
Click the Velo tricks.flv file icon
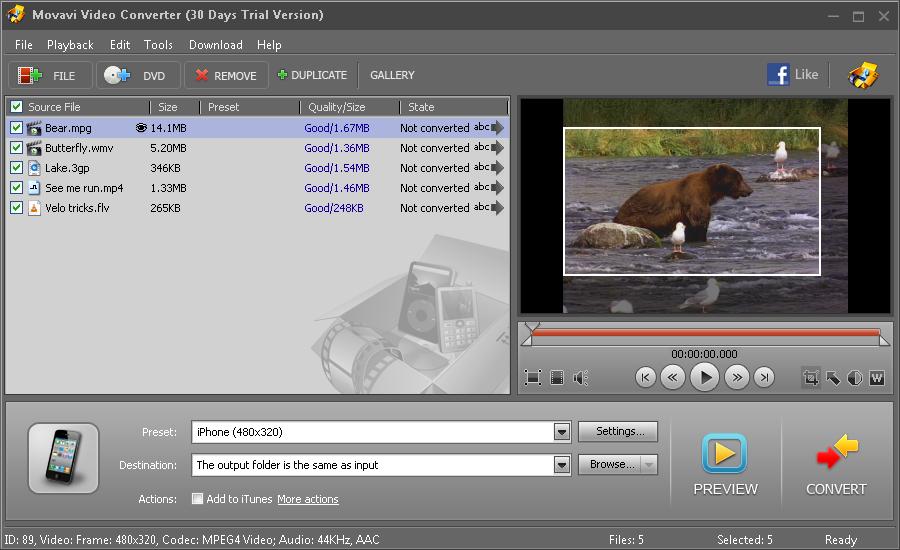coord(34,208)
